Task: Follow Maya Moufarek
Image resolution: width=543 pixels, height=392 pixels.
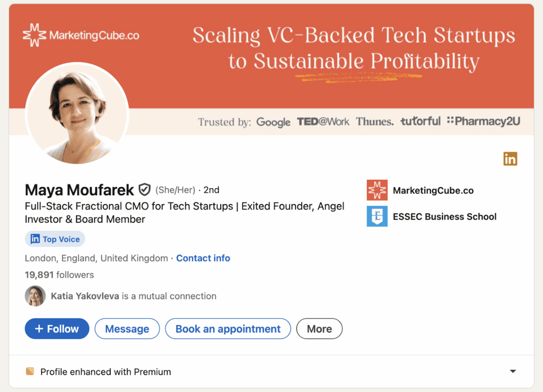Action: coord(57,329)
